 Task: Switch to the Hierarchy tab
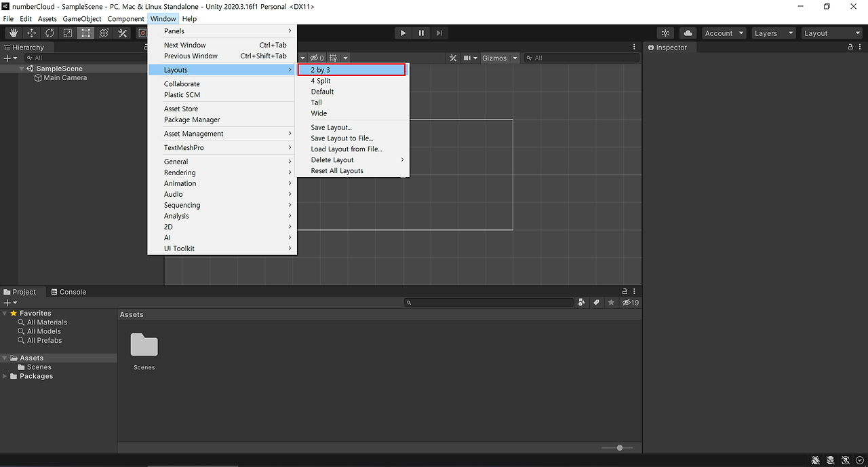point(24,48)
